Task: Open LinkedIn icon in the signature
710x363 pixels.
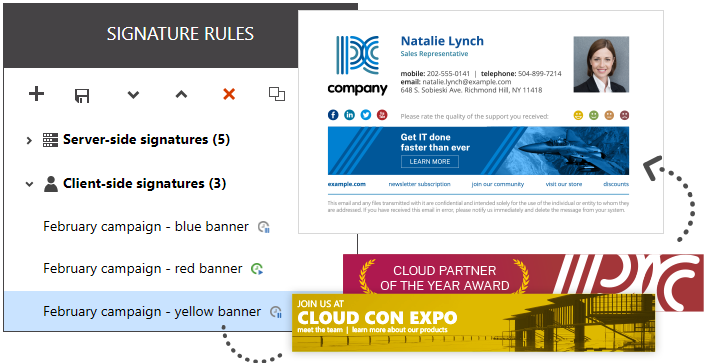Action: pos(349,115)
